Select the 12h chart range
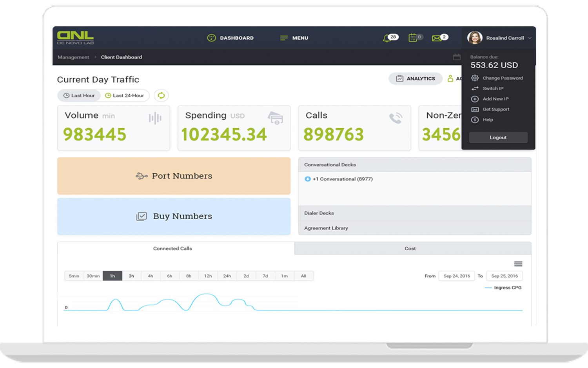The height and width of the screenshot is (368, 588). (208, 276)
